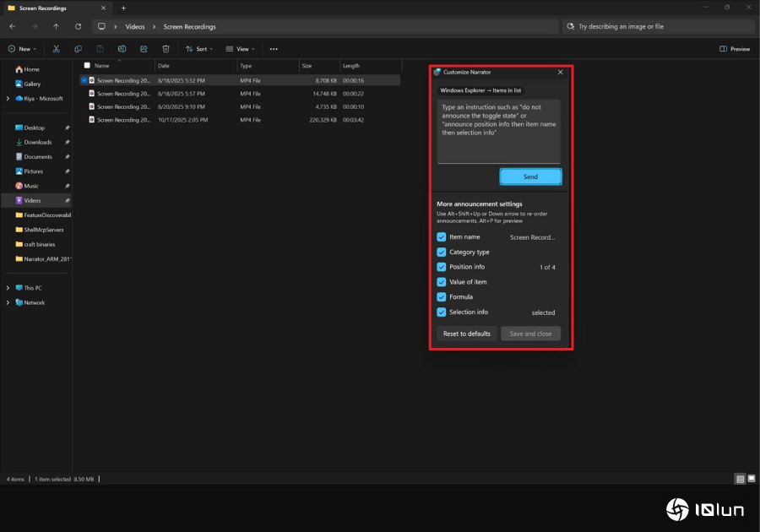Image resolution: width=760 pixels, height=532 pixels.
Task: Click the Refresh icon in navigation bar
Action: [x=79, y=26]
